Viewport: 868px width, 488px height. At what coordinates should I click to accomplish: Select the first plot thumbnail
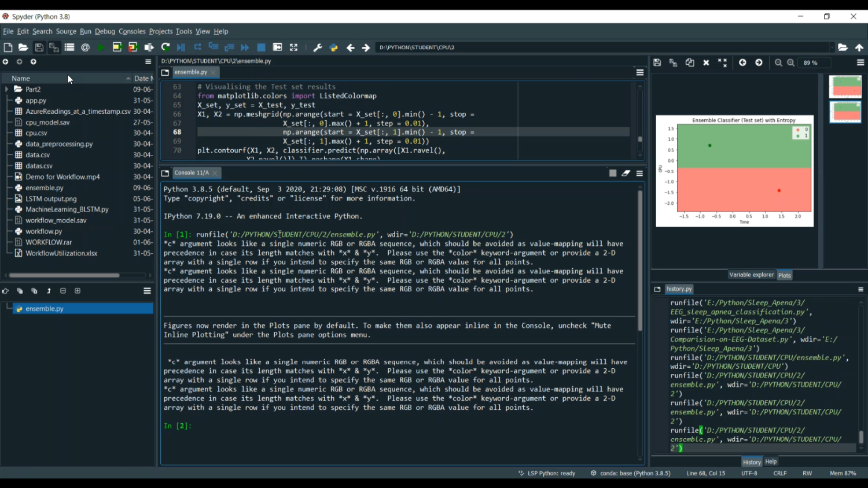[845, 87]
